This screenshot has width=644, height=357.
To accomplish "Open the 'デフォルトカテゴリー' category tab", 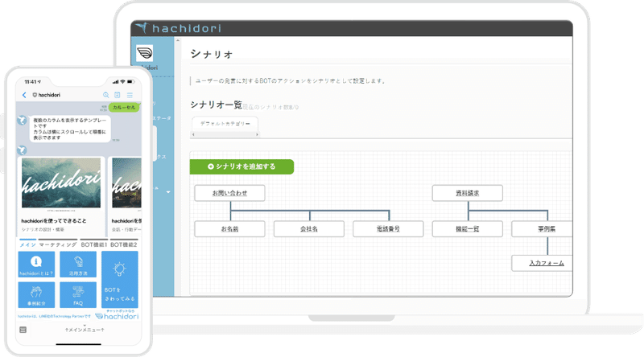I will pyautogui.click(x=225, y=124).
